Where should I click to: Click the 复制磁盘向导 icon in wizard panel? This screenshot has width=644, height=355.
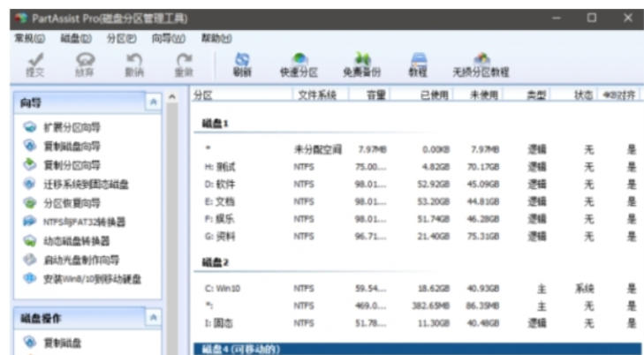[29, 146]
